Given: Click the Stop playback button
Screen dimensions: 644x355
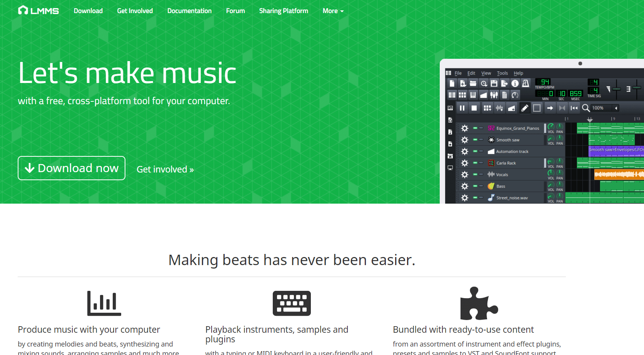Looking at the screenshot, I should (x=474, y=108).
